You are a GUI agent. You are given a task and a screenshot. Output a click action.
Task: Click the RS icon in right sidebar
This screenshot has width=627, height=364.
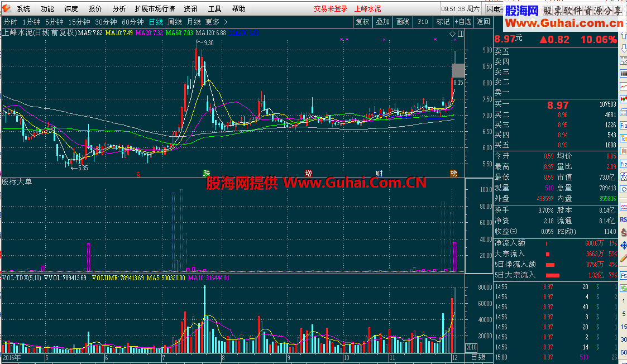624,219
